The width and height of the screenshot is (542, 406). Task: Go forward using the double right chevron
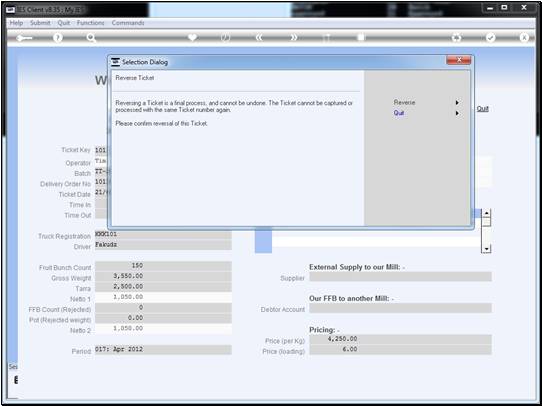tap(293, 38)
